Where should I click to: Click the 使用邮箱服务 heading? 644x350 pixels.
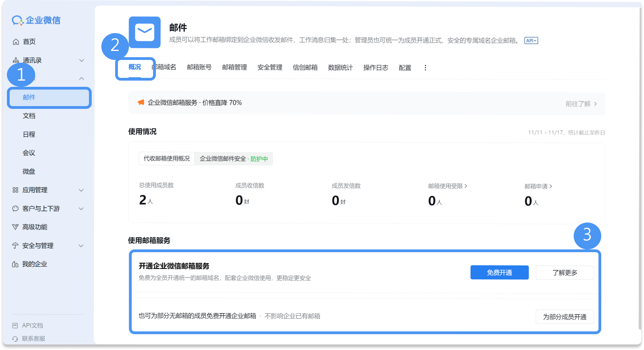(149, 240)
